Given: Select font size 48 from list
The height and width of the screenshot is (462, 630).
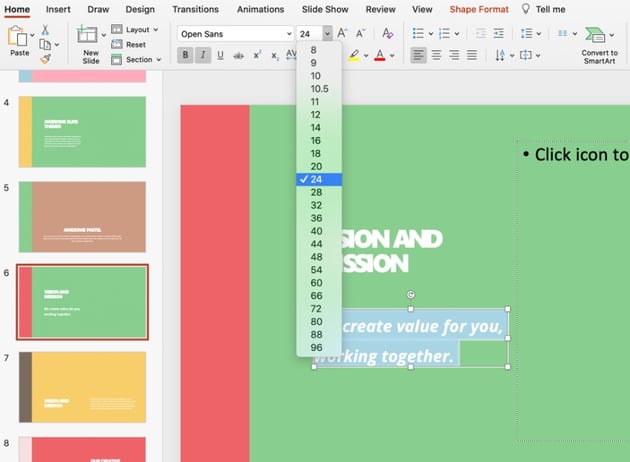Looking at the screenshot, I should (x=316, y=257).
